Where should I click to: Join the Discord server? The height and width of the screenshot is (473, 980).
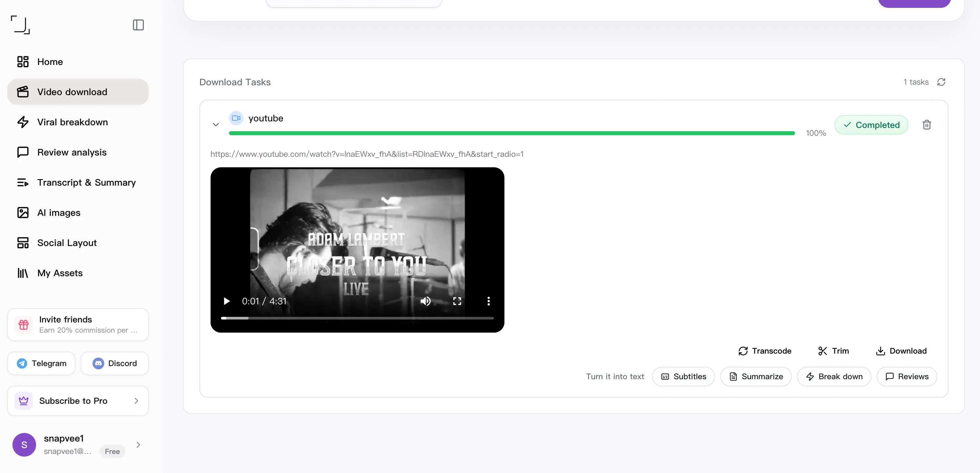(114, 363)
